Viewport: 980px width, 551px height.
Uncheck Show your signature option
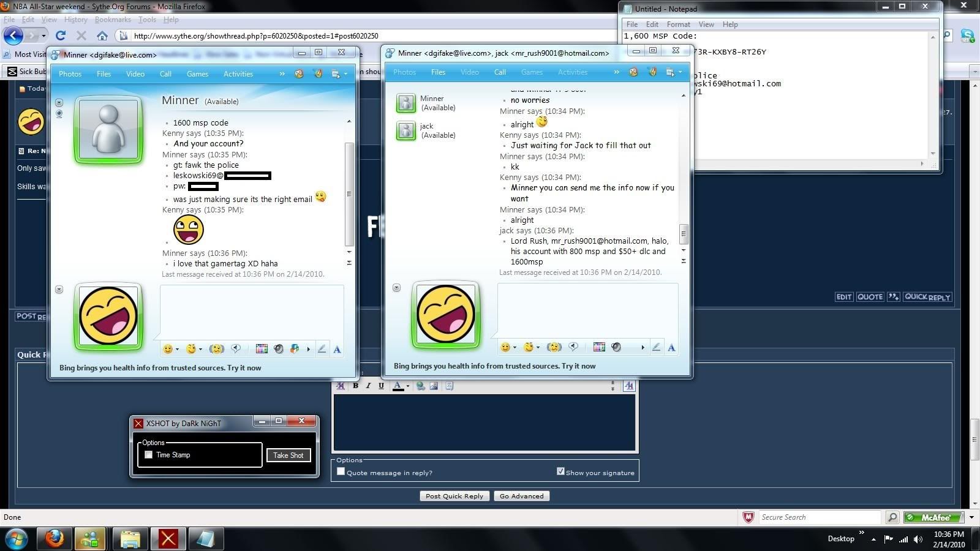click(560, 471)
